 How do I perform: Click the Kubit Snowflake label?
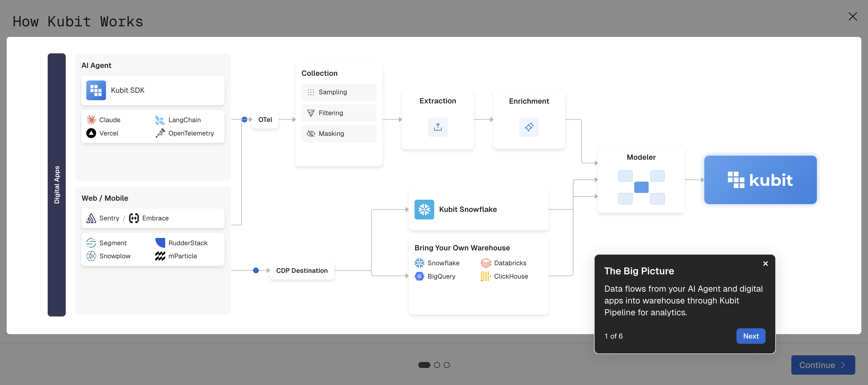pyautogui.click(x=468, y=209)
